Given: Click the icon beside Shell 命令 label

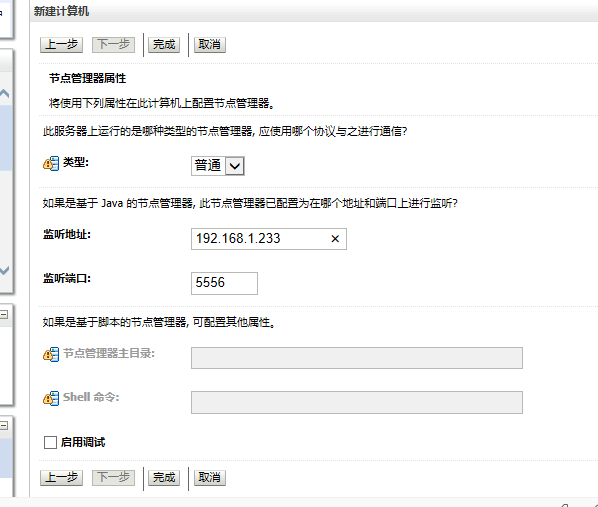Looking at the screenshot, I should point(51,399).
